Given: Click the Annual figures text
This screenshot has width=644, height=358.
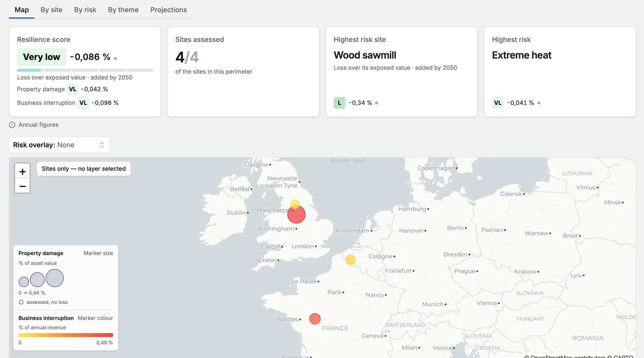Looking at the screenshot, I should coord(38,125).
